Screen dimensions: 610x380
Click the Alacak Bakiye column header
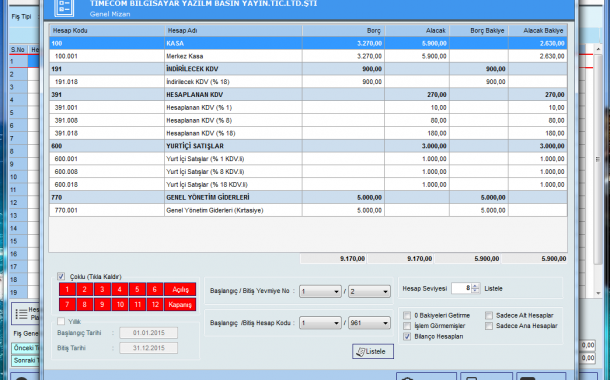coord(538,30)
